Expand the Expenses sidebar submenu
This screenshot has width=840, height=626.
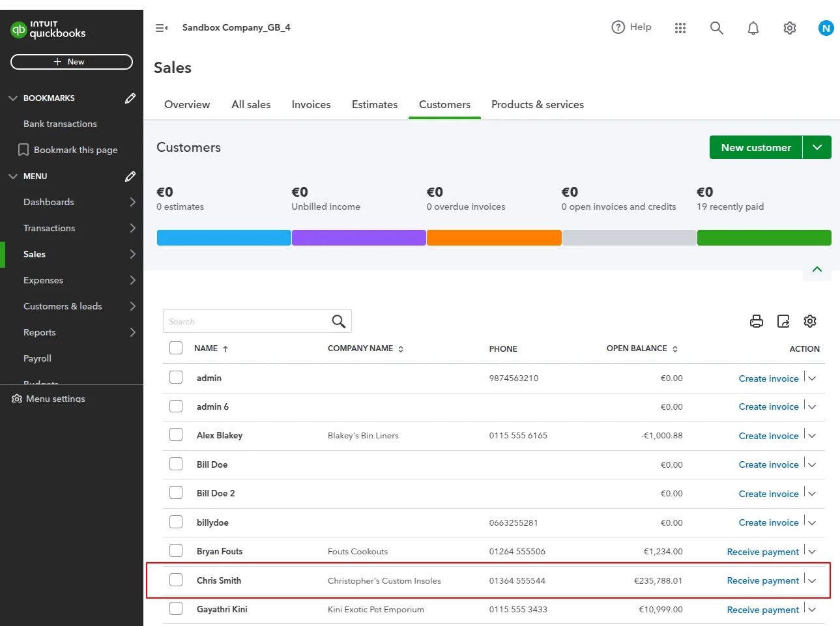pyautogui.click(x=132, y=280)
